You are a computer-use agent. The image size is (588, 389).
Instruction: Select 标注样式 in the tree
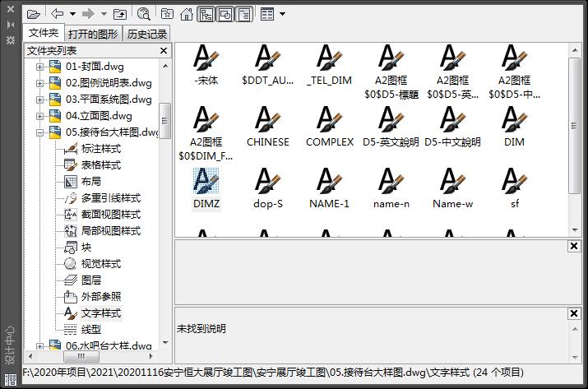(x=101, y=149)
